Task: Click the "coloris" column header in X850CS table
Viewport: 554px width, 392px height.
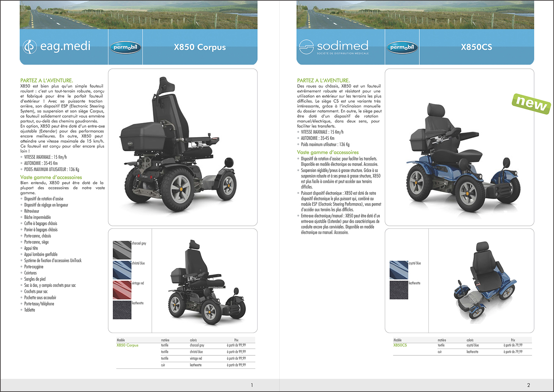Action: [470, 340]
